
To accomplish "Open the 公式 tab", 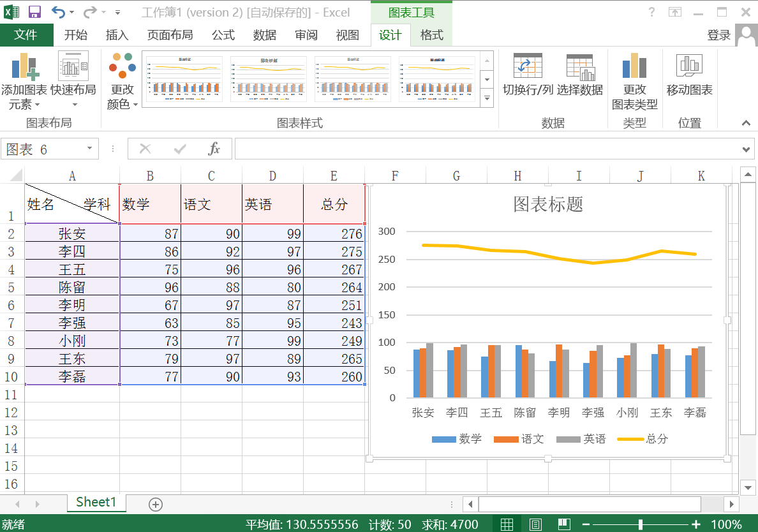I will (223, 35).
